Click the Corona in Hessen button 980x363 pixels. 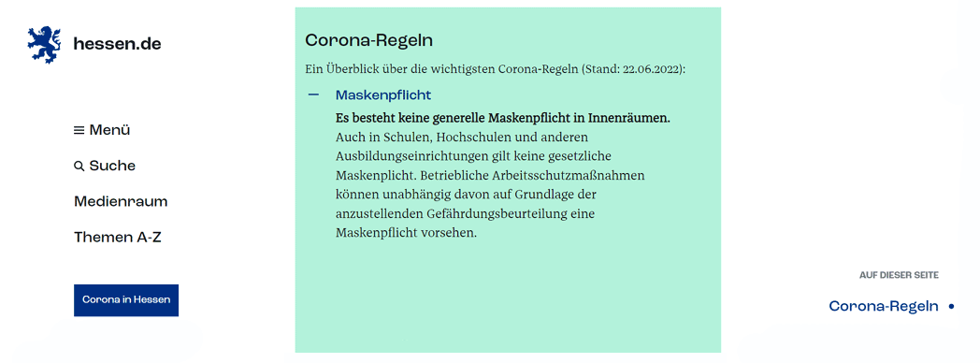126,300
